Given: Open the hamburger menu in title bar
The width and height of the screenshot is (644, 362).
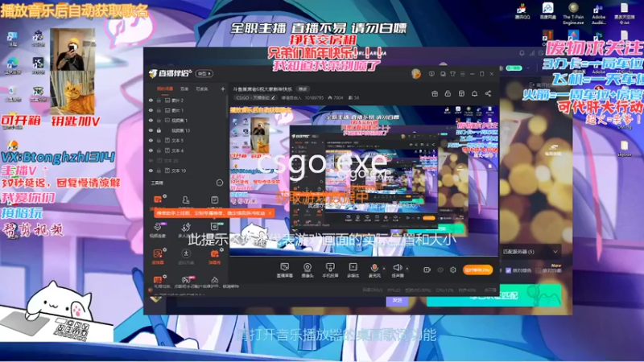Looking at the screenshot, I should pos(462,74).
